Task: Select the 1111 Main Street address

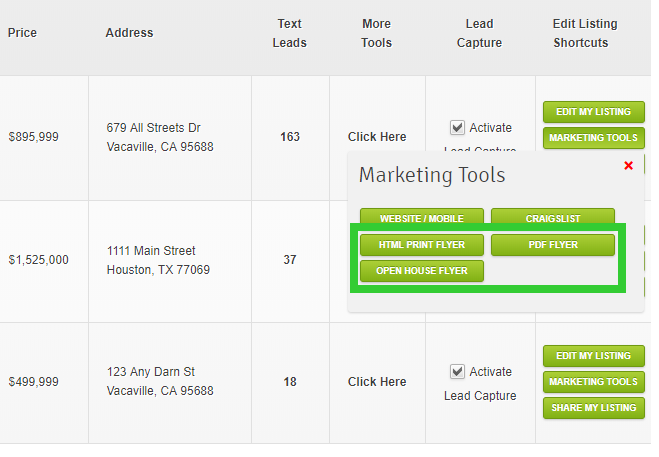Action: [158, 260]
